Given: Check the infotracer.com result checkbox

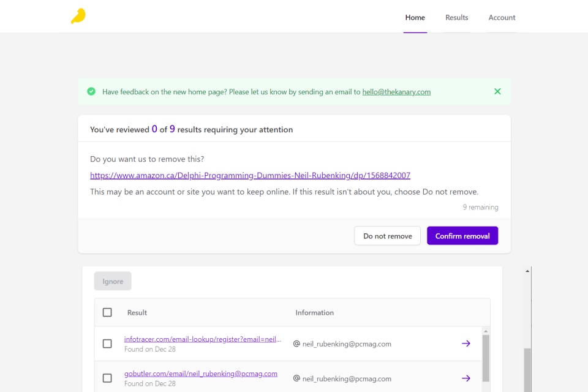Looking at the screenshot, I should tap(107, 344).
